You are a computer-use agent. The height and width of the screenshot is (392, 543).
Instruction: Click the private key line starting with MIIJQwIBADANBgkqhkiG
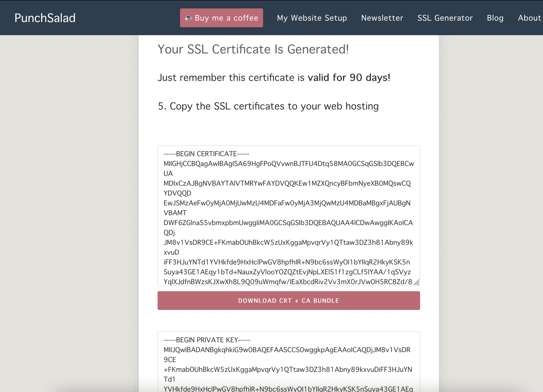click(x=287, y=350)
